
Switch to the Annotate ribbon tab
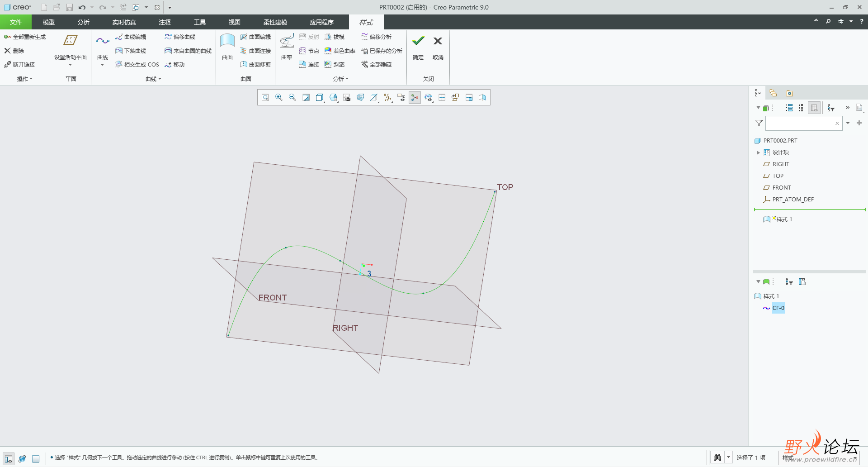click(x=165, y=22)
